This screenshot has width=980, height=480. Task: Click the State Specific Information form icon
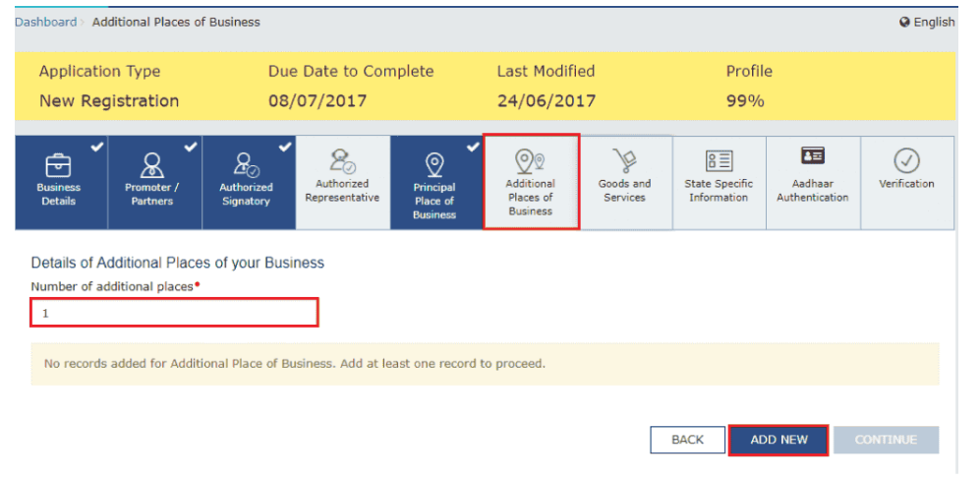(x=719, y=161)
